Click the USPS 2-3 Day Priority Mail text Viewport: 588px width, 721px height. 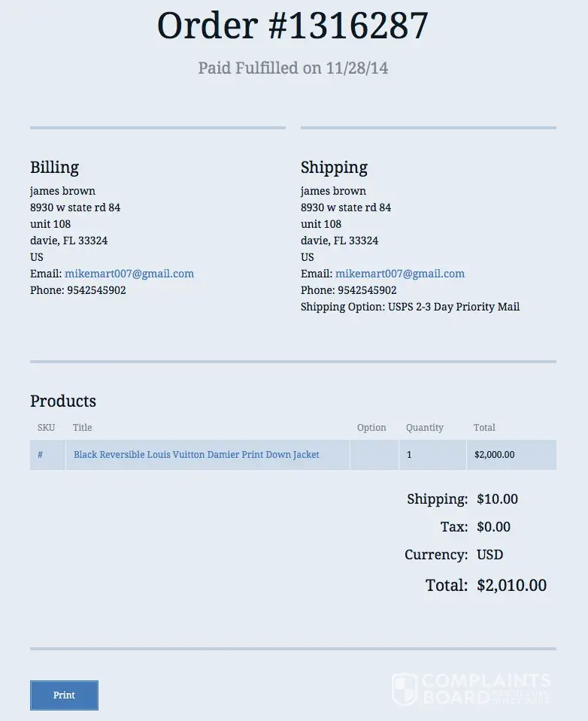pyautogui.click(x=453, y=307)
